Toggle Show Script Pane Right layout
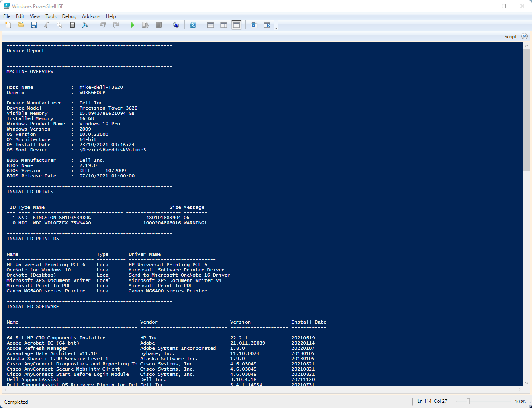 point(223,25)
